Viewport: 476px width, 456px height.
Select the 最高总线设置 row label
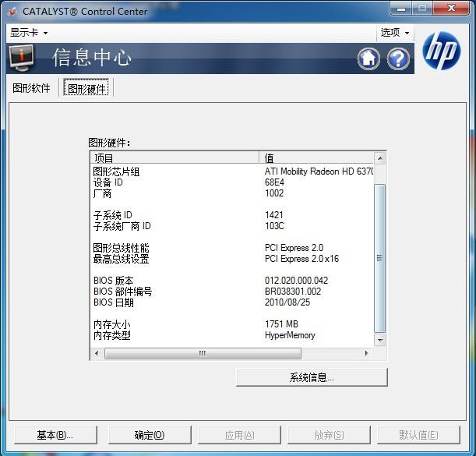tap(121, 259)
